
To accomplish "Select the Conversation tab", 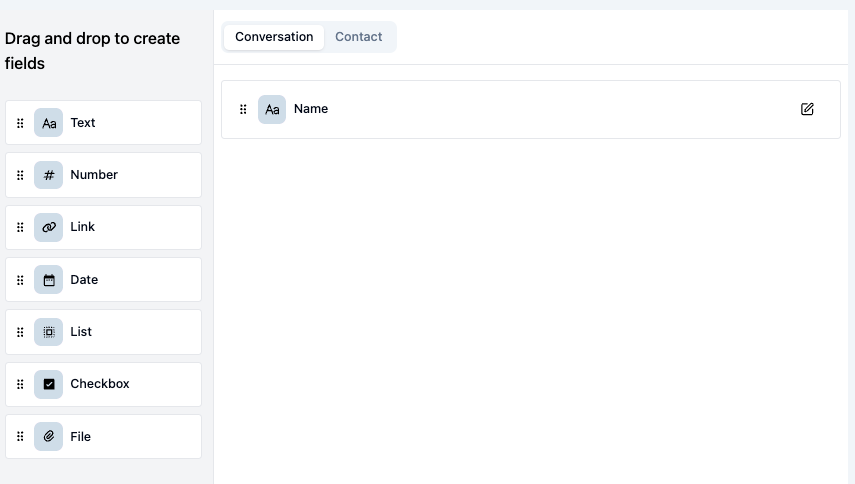I will click(x=274, y=37).
